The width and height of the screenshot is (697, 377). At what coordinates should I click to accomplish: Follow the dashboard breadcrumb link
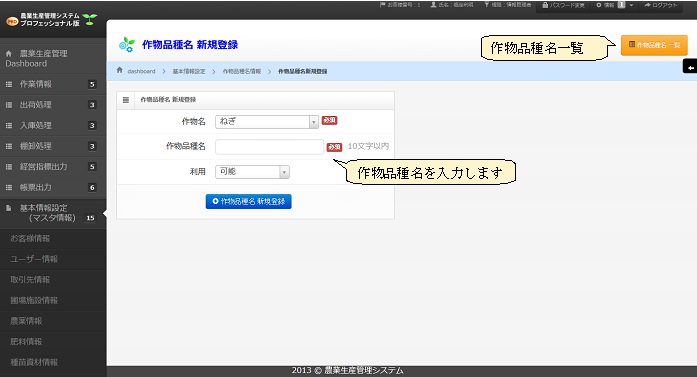point(141,71)
